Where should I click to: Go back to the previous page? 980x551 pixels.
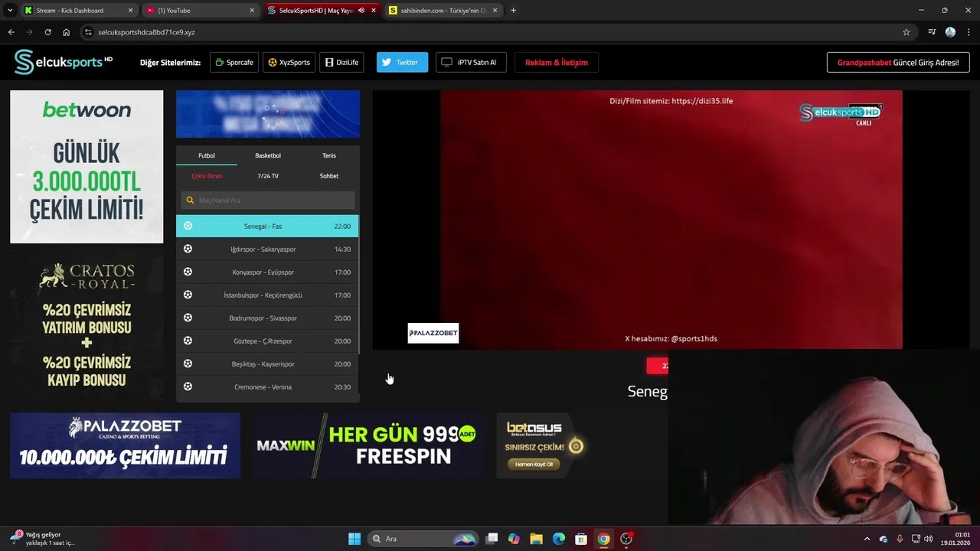[11, 32]
